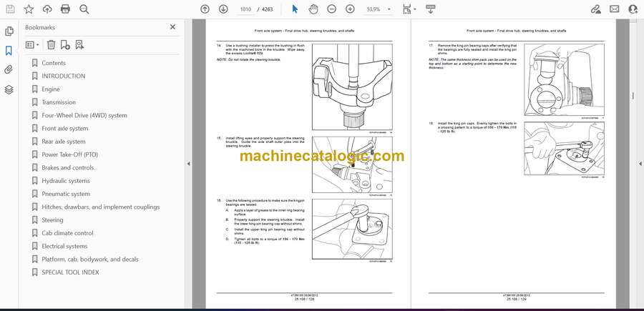Select the Electrical systems bookmark
The height and width of the screenshot is (311, 644).
64,247
